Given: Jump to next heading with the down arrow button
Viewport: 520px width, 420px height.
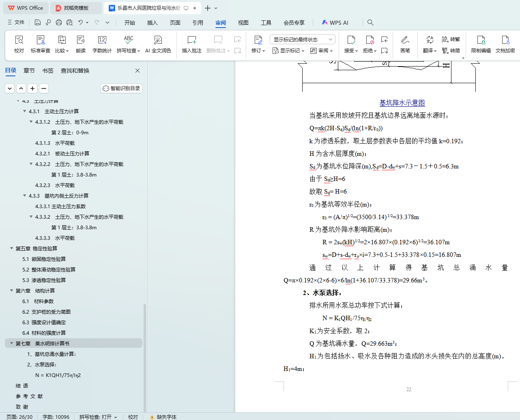Looking at the screenshot, I should (x=10, y=88).
